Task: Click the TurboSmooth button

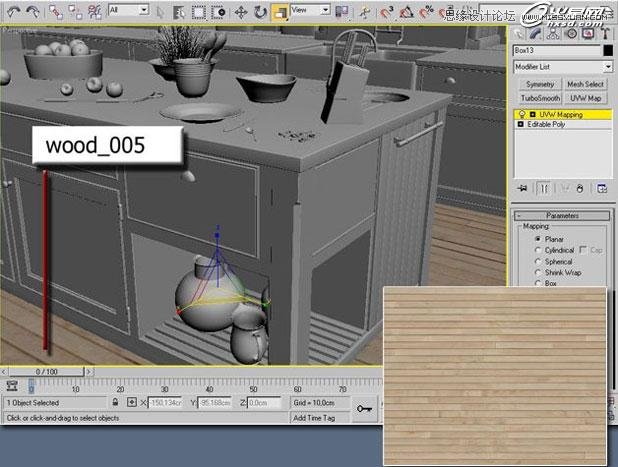Action: coord(539,98)
